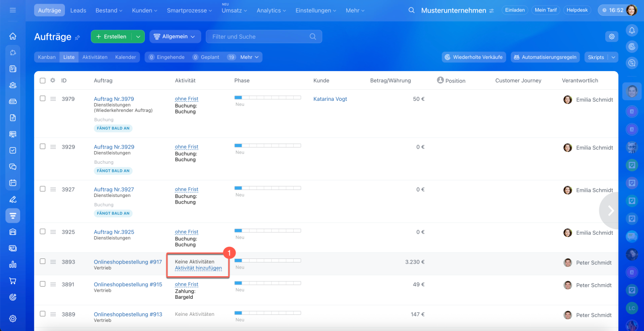Open the notifications bell icon
Image resolution: width=644 pixels, height=331 pixels.
pos(632,31)
